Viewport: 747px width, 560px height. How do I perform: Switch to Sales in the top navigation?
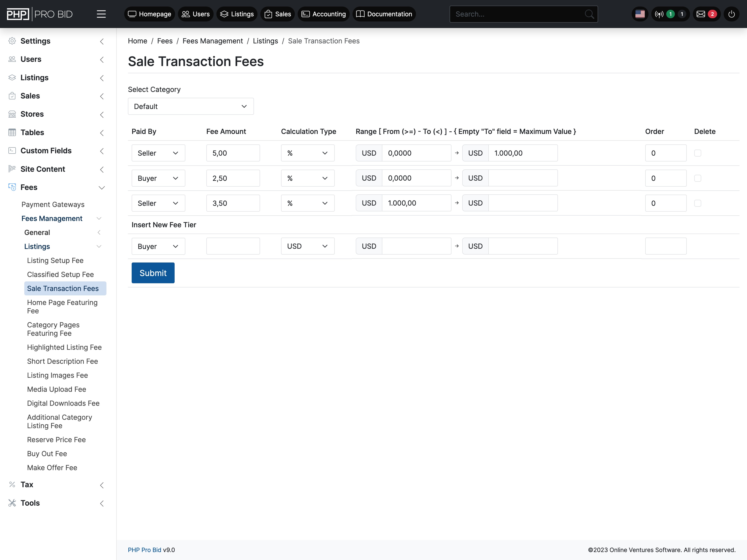(x=278, y=14)
